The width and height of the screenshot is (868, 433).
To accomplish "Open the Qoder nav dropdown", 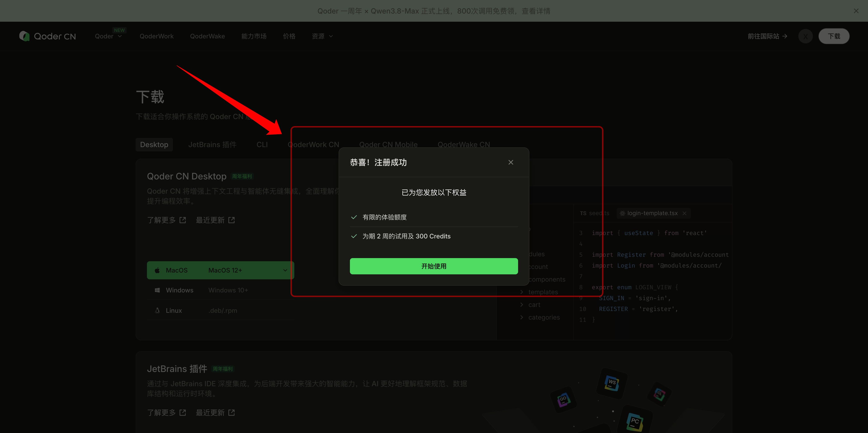I will click(108, 36).
